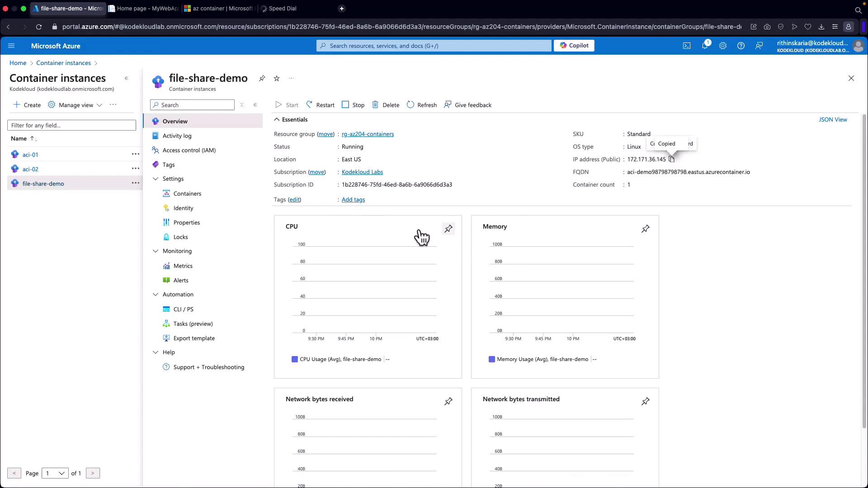
Task: Toggle CPU Usage legend color swatch
Action: [295, 359]
